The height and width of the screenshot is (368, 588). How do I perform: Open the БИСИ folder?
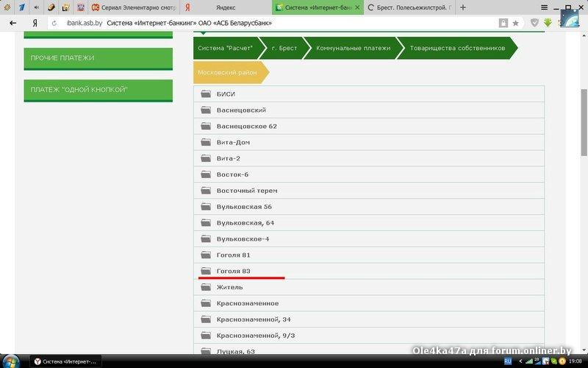point(369,94)
